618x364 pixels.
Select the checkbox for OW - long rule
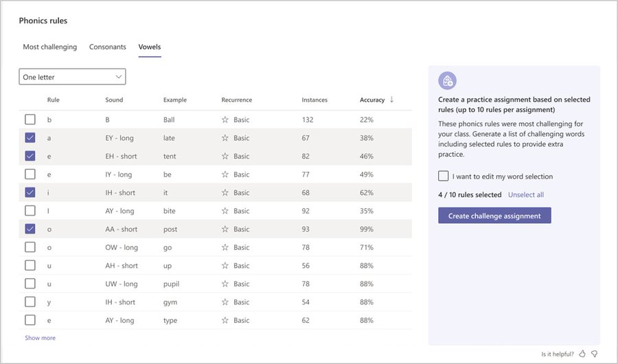(30, 247)
